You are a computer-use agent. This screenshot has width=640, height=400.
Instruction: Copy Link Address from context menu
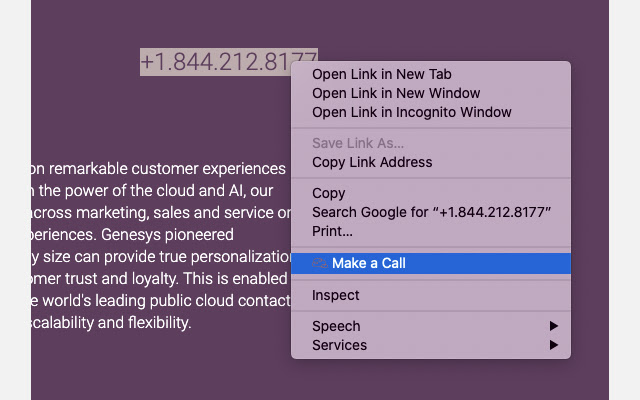(372, 162)
